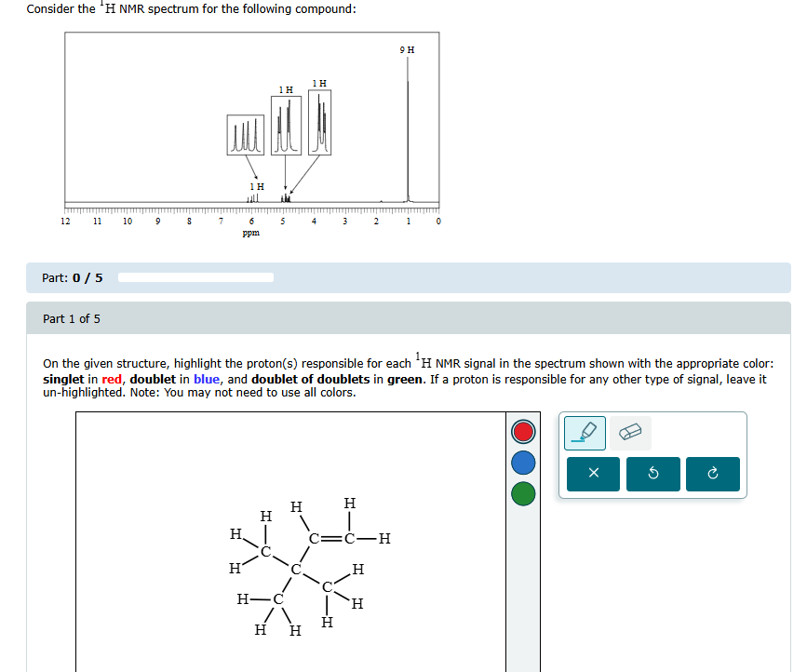Click the progress bar next to Part: 0/5
807x672 pixels.
(x=195, y=276)
